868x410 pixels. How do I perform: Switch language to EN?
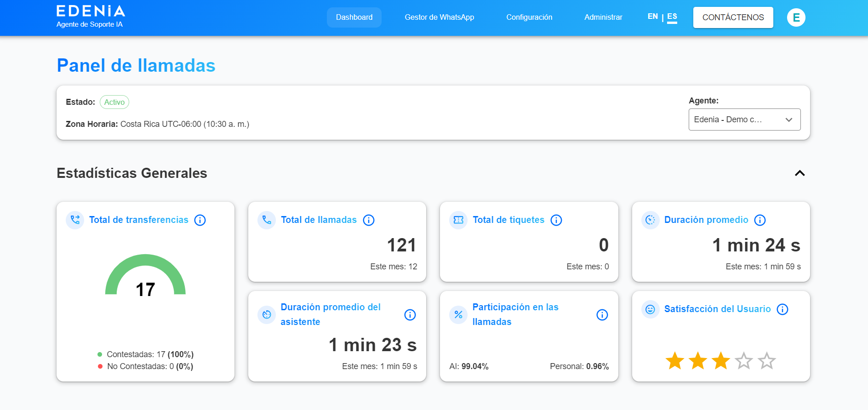tap(652, 17)
